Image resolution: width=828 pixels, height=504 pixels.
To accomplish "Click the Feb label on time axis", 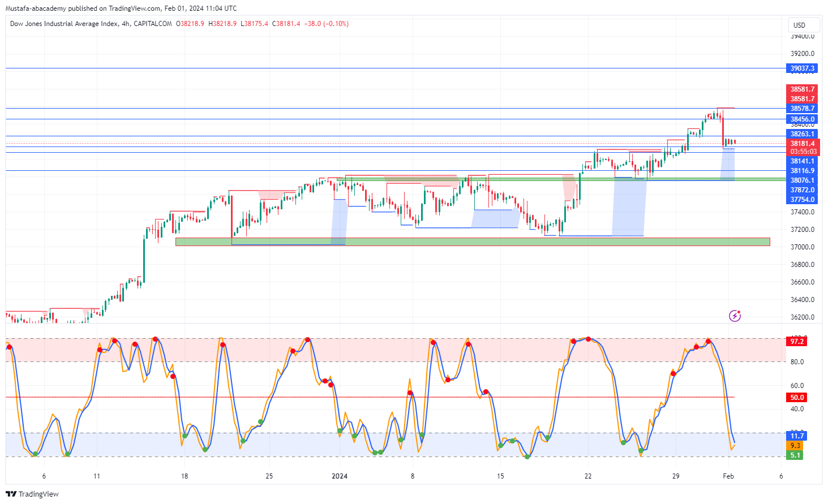I will tap(728, 476).
